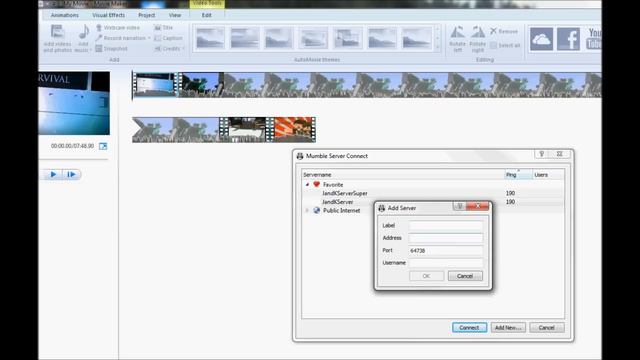This screenshot has height=360, width=640.
Task: Click the Facebook share icon
Action: (x=569, y=39)
